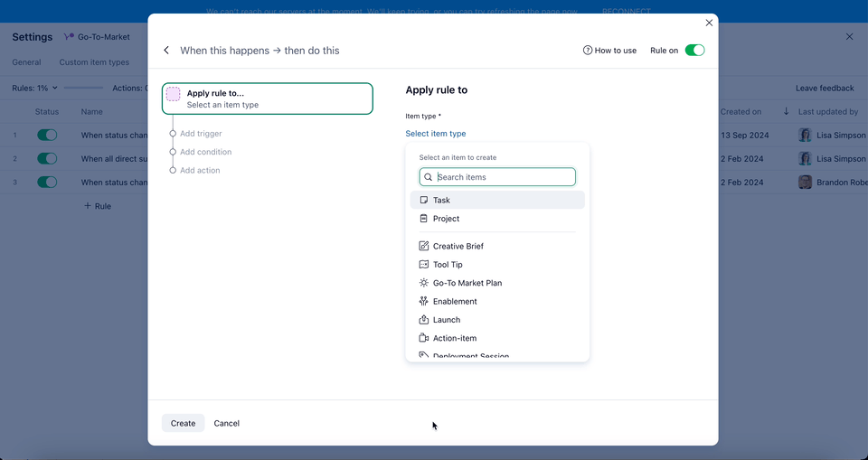Image resolution: width=868 pixels, height=460 pixels.
Task: Select the Tool Tip item icon
Action: pyautogui.click(x=424, y=265)
